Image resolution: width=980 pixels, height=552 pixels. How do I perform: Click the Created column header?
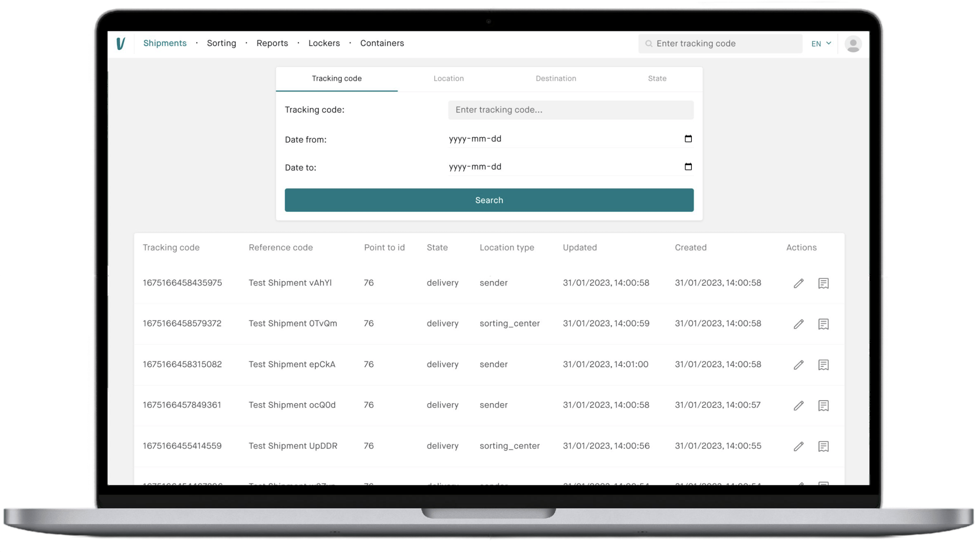690,248
